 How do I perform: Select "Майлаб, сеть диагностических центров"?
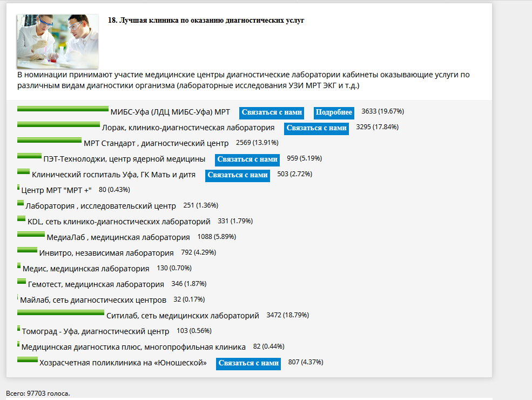coord(93,300)
